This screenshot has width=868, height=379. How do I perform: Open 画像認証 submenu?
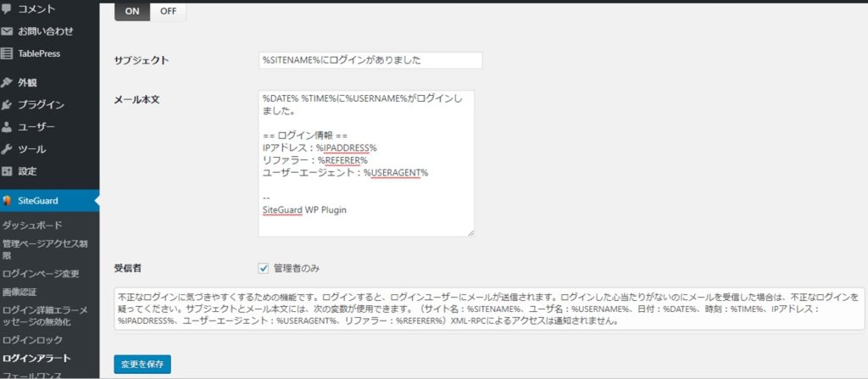(x=19, y=292)
